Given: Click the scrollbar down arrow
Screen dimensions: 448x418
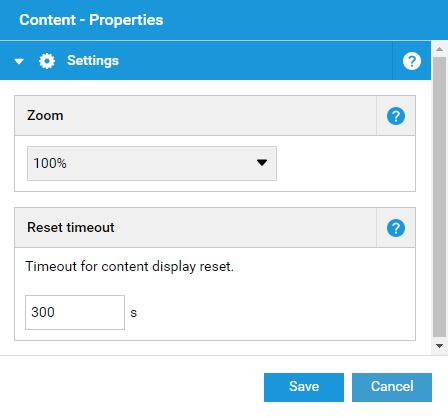Looking at the screenshot, I should coord(439,346).
